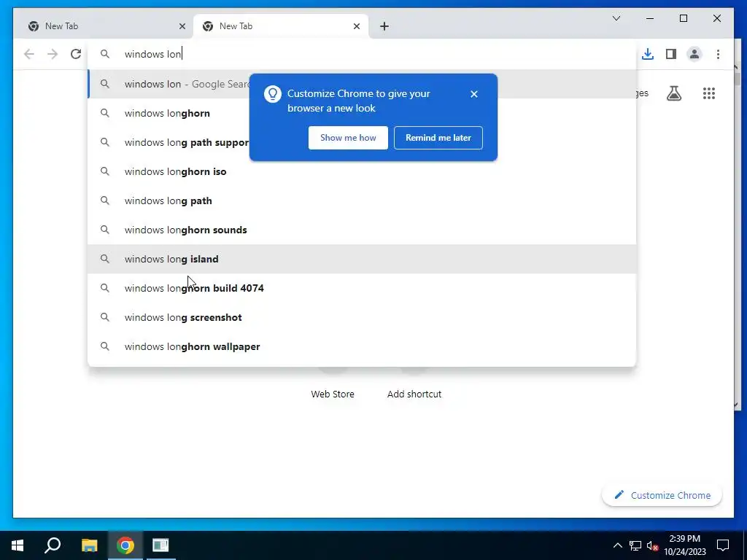Viewport: 747px width, 560px height.
Task: Open the notification center icon
Action: coord(723,545)
